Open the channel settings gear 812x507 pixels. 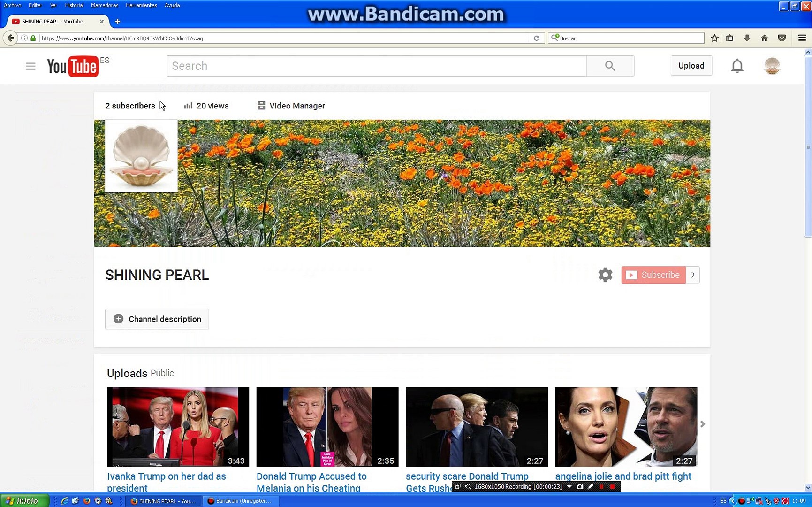(605, 275)
